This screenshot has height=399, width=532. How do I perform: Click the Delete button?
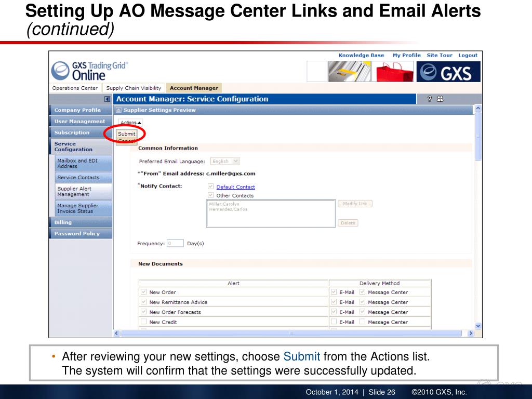click(348, 223)
